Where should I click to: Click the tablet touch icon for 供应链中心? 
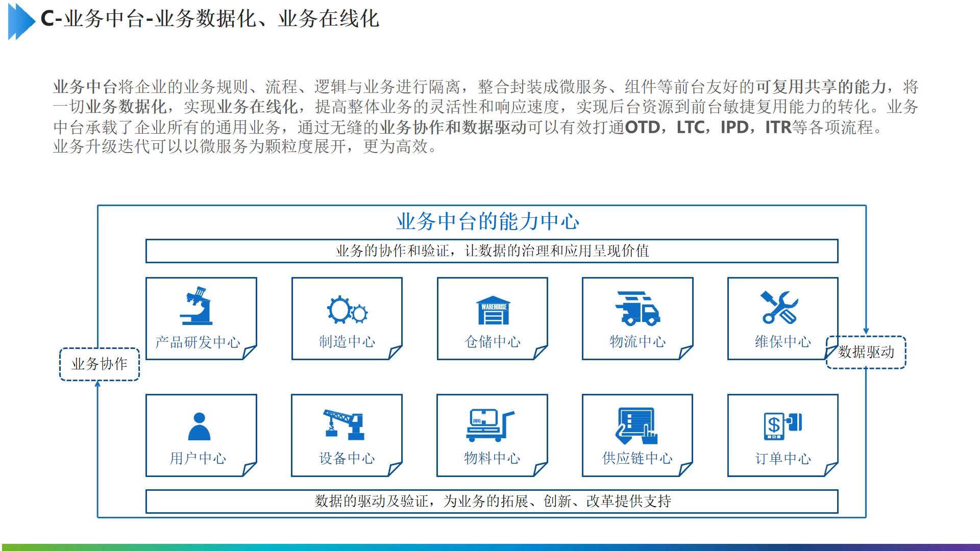click(636, 425)
